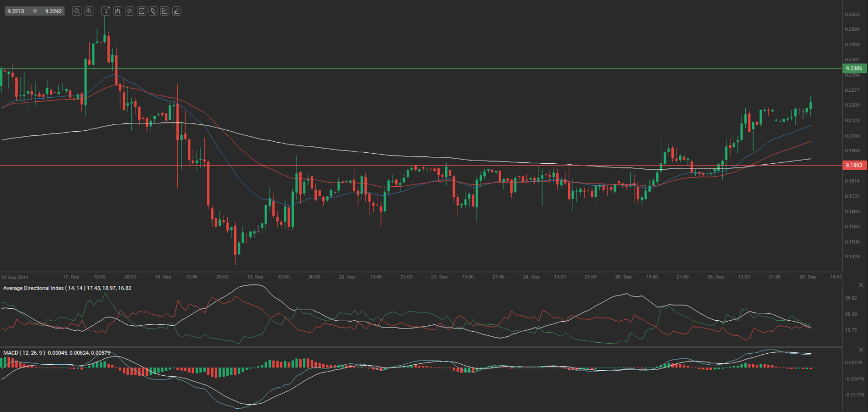Click the 16 Sep 2014 date label
The width and height of the screenshot is (868, 412).
[x=15, y=277]
